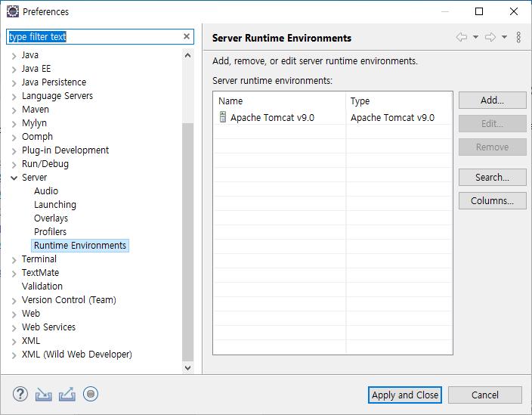Expand the Web tree node

(x=14, y=314)
